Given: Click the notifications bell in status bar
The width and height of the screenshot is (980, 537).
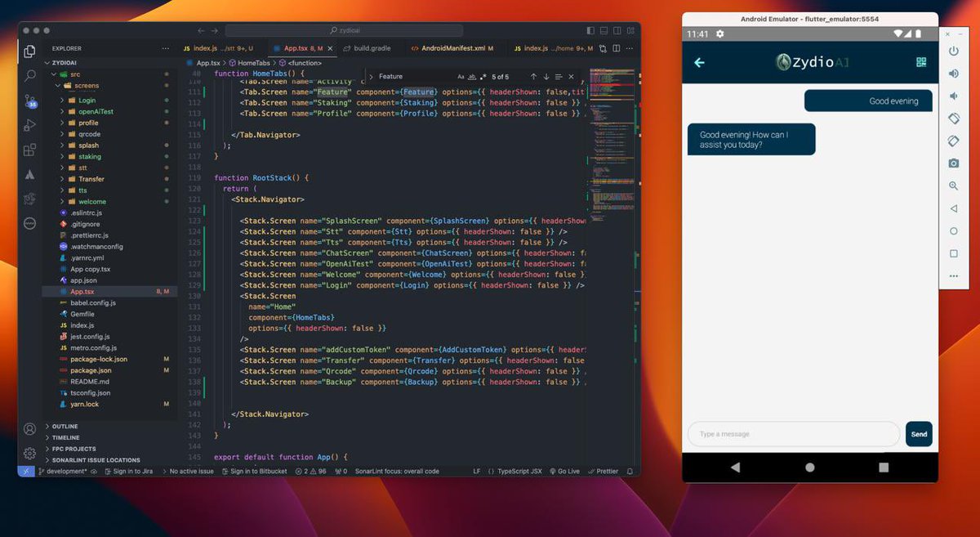Looking at the screenshot, I should (x=630, y=472).
